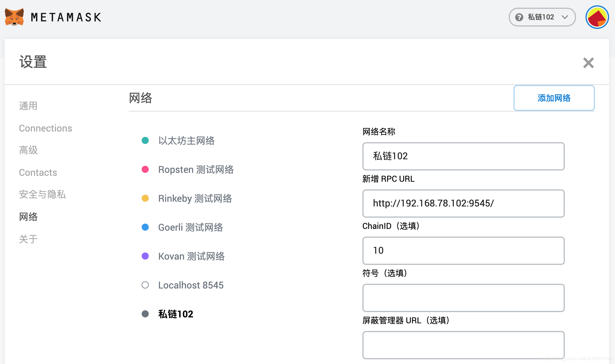Image resolution: width=615 pixels, height=364 pixels.
Task: Expand the 私链102 network dropdown chevron
Action: [x=565, y=17]
